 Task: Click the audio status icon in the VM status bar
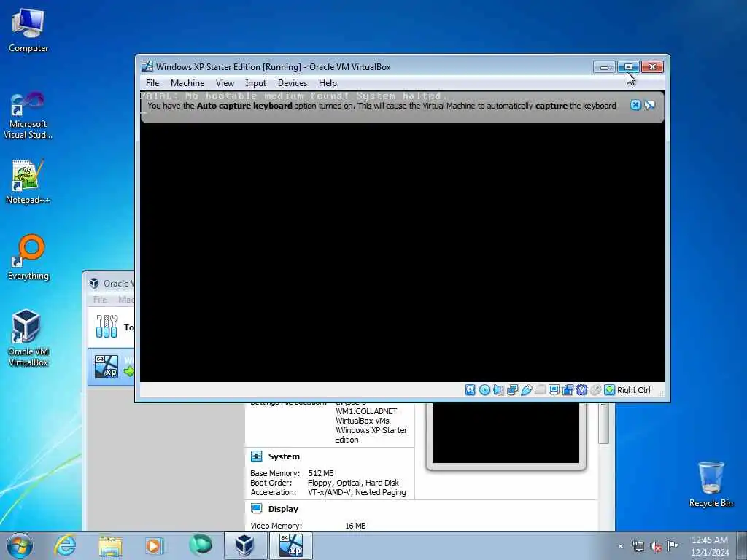click(498, 390)
